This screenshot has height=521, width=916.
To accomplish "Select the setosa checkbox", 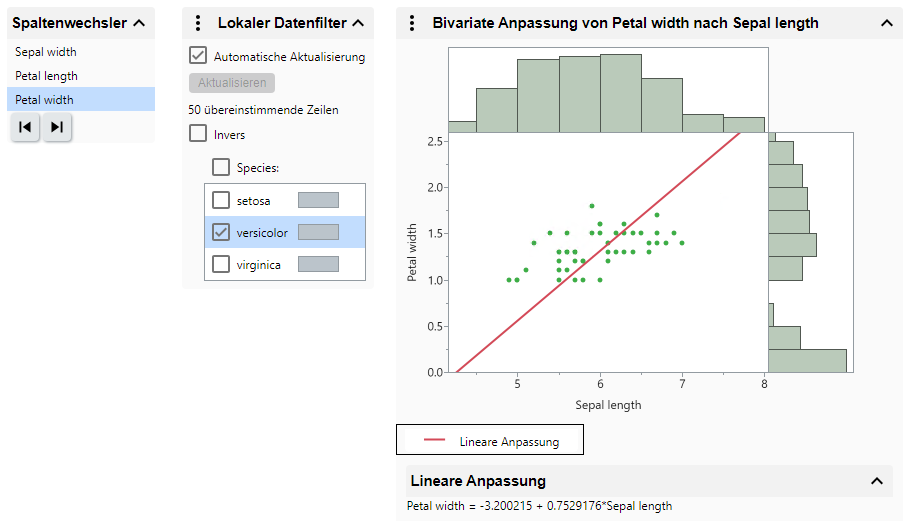I will click(221, 200).
